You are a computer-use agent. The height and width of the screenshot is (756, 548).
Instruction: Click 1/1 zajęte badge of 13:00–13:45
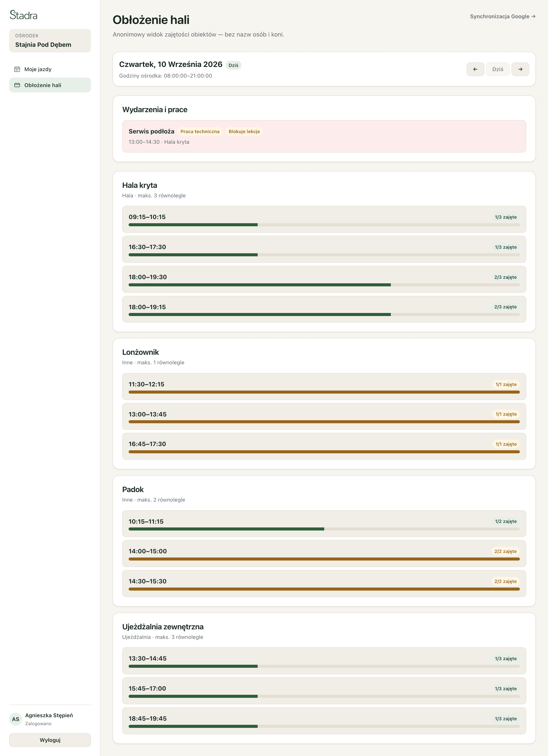pyautogui.click(x=506, y=414)
